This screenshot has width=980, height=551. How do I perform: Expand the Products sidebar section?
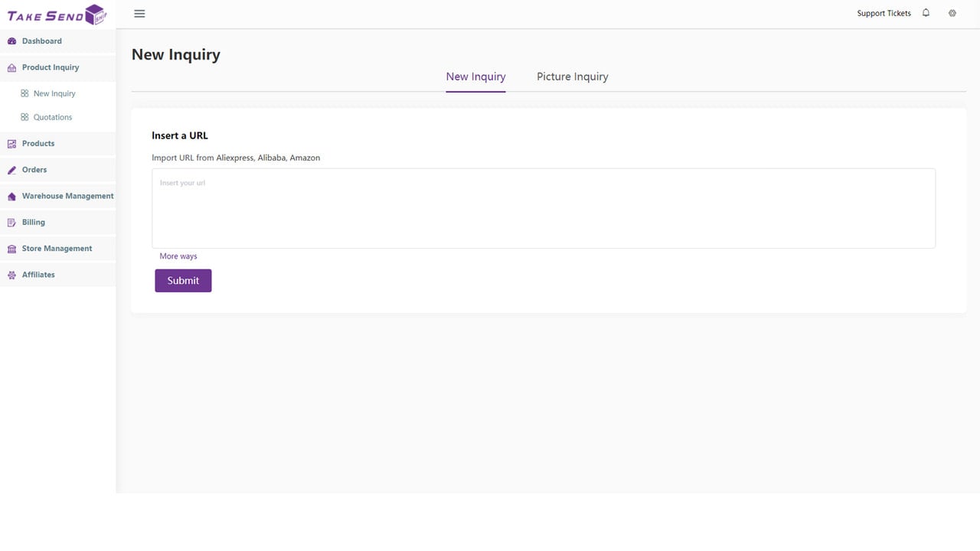coord(58,144)
